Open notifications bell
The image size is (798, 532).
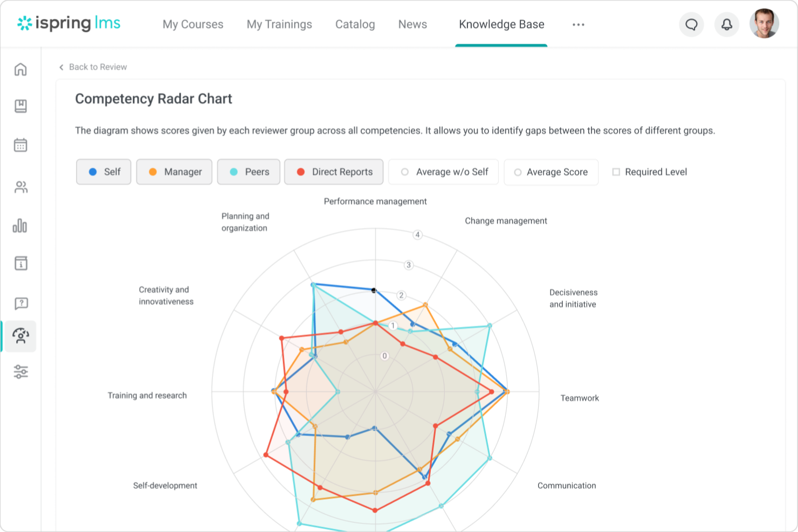pyautogui.click(x=726, y=24)
